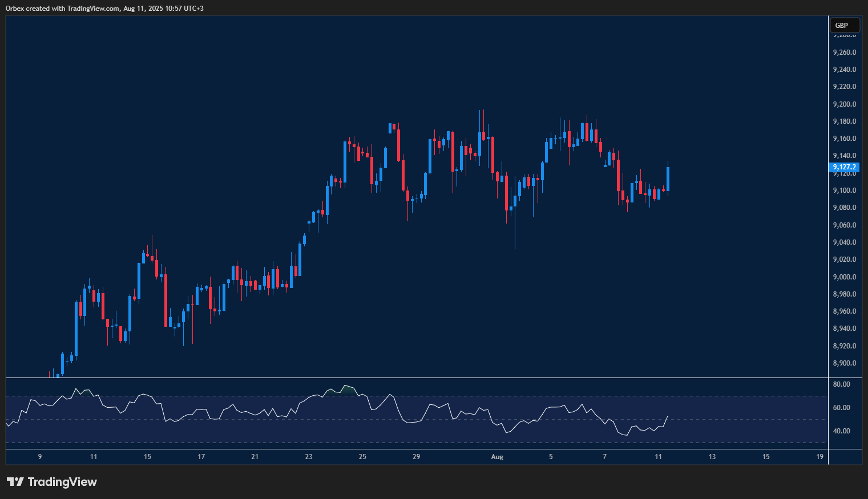Click the header text 'Orbex created with TradingView.com'
Screen dimensions: 868x499
click(x=62, y=8)
